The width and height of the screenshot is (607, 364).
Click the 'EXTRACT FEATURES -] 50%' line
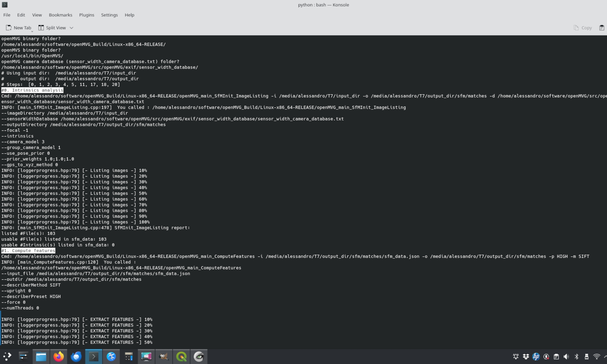coord(77,342)
